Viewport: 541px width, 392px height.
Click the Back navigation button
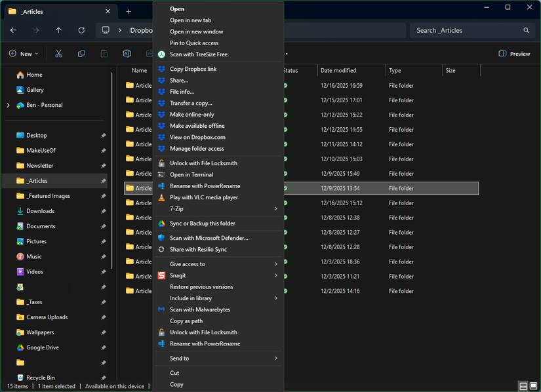pyautogui.click(x=12, y=29)
